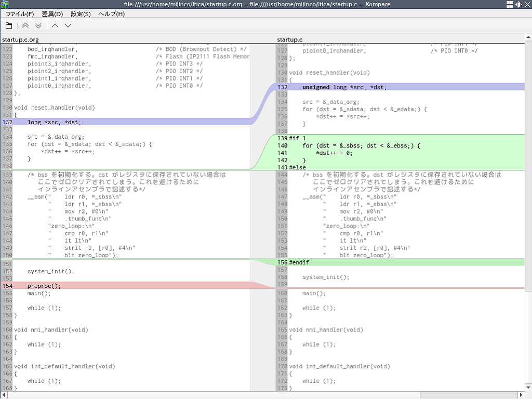Click the open diff folder icon

[x=9, y=25]
